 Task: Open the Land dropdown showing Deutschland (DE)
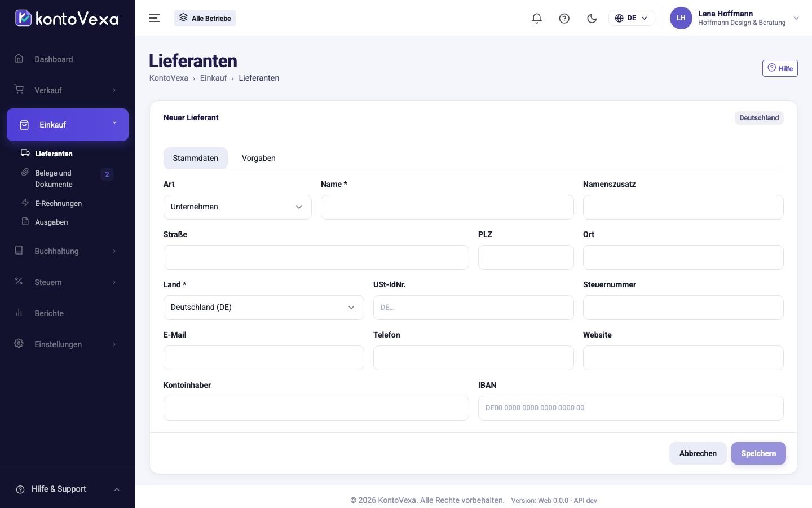point(264,308)
